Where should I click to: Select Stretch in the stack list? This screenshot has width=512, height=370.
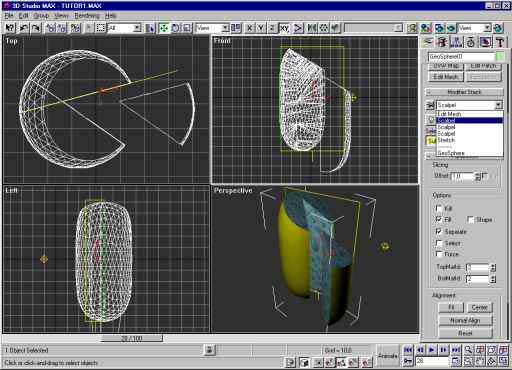[469, 140]
